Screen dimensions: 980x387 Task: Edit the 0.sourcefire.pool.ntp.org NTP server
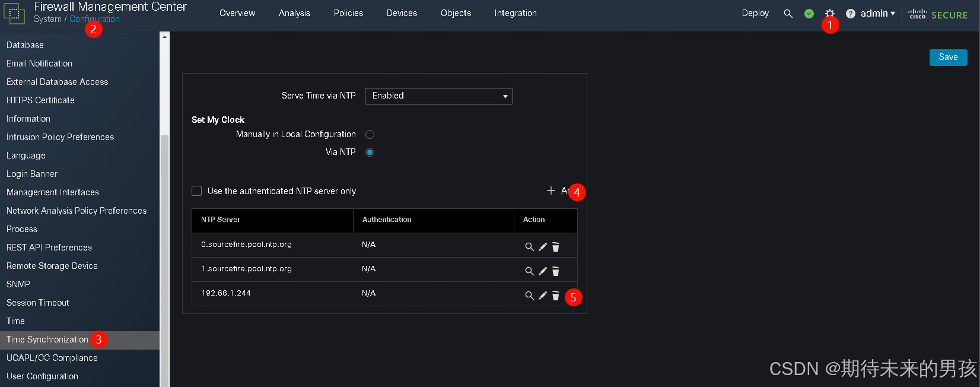coord(543,247)
